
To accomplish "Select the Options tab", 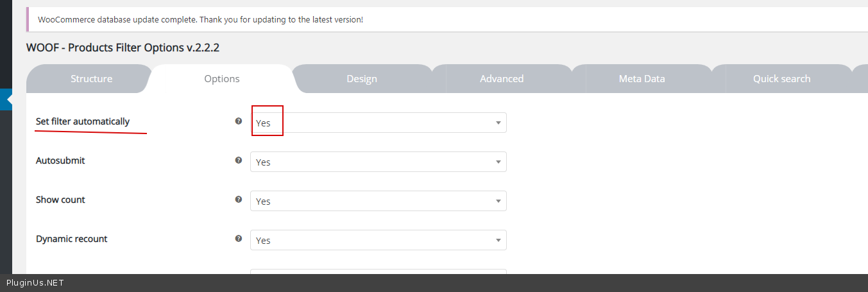I will click(222, 79).
